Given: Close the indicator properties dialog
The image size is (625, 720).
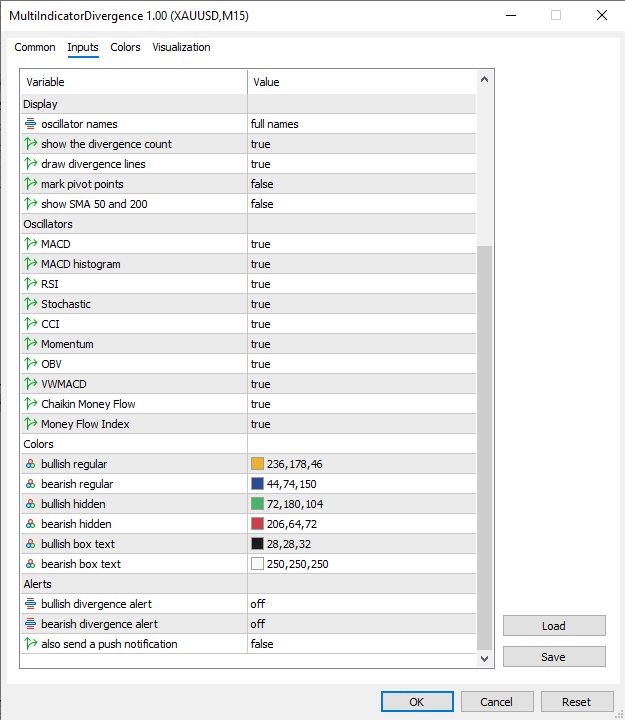Looking at the screenshot, I should coord(602,15).
